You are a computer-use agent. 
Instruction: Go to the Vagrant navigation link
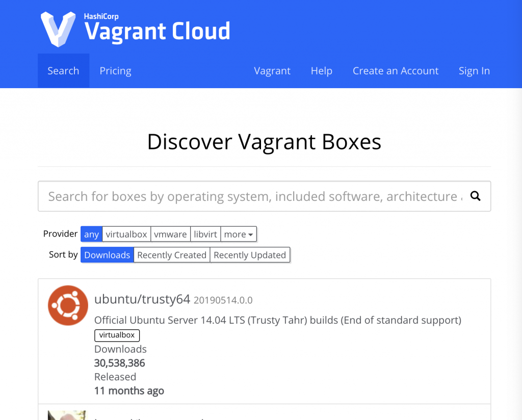(x=272, y=70)
